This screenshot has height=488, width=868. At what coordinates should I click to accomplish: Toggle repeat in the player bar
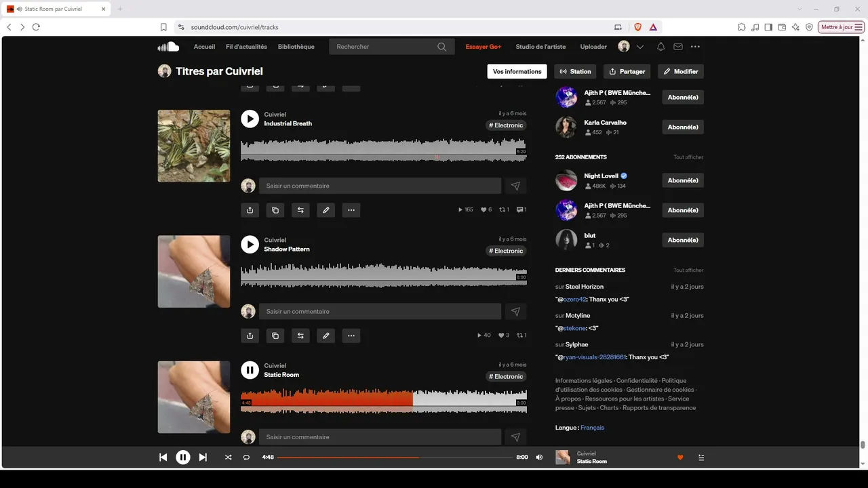(246, 457)
